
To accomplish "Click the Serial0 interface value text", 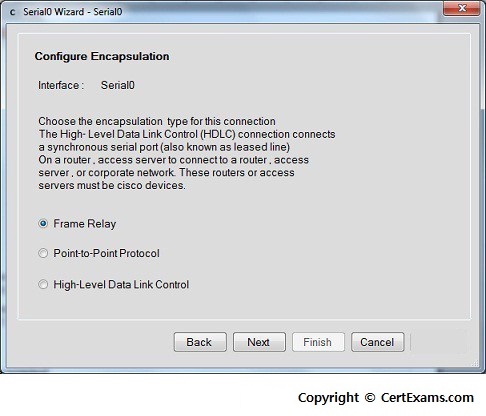I will [x=118, y=85].
